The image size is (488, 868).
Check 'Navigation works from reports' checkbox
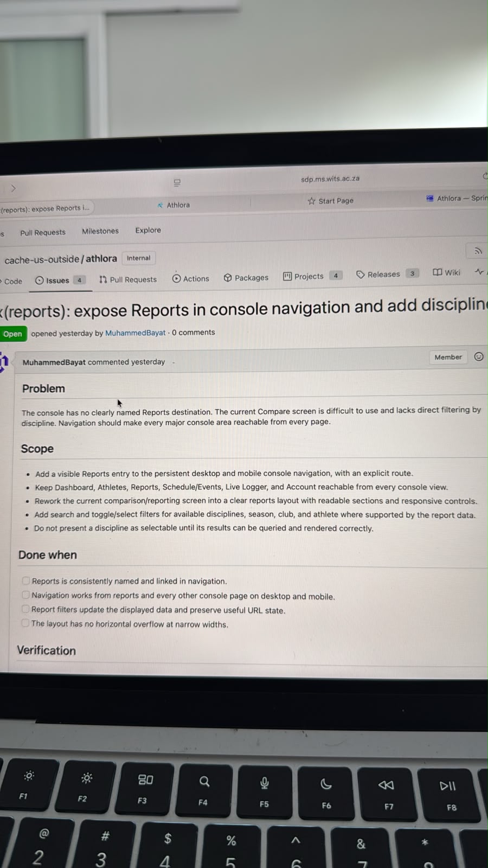(25, 595)
